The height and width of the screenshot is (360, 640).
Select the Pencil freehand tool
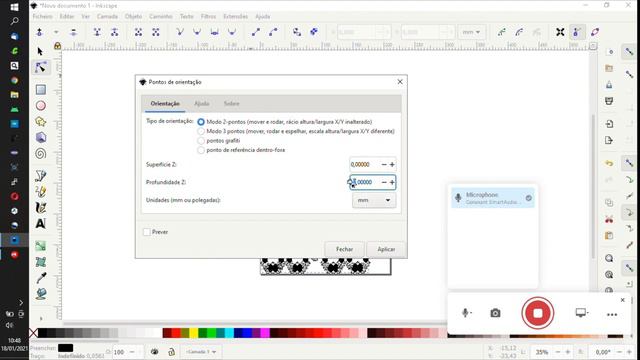point(40,191)
